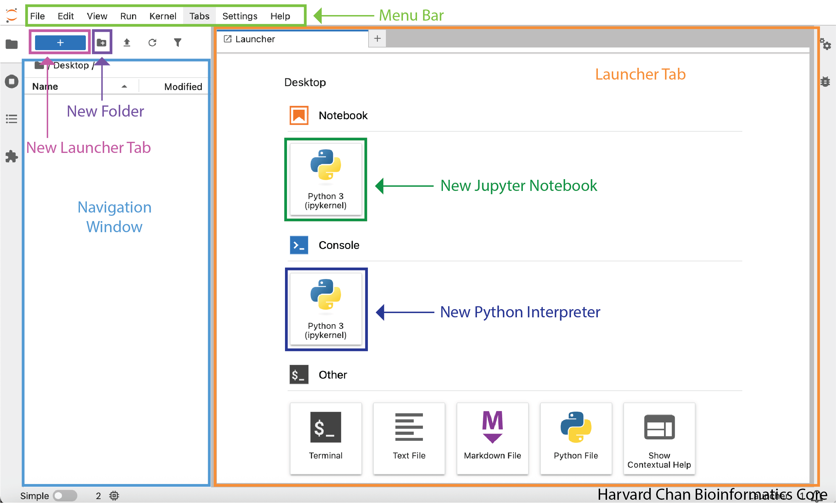The height and width of the screenshot is (504, 836).
Task: Click blue plus new launcher button
Action: tap(60, 42)
